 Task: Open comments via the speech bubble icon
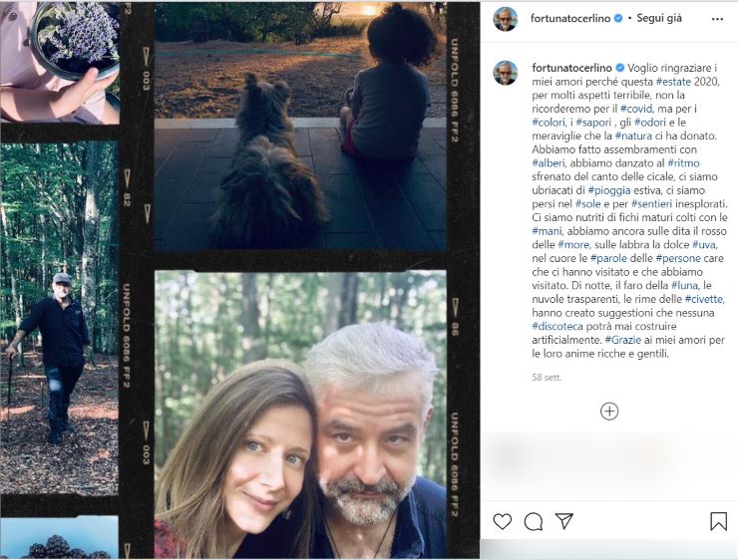[x=534, y=521]
